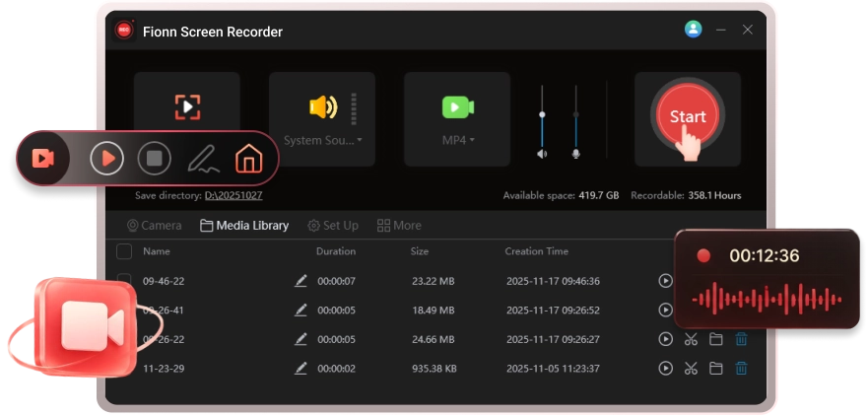The image size is (868, 415).
Task: Click the 23.22 MB size cell
Action: (433, 281)
